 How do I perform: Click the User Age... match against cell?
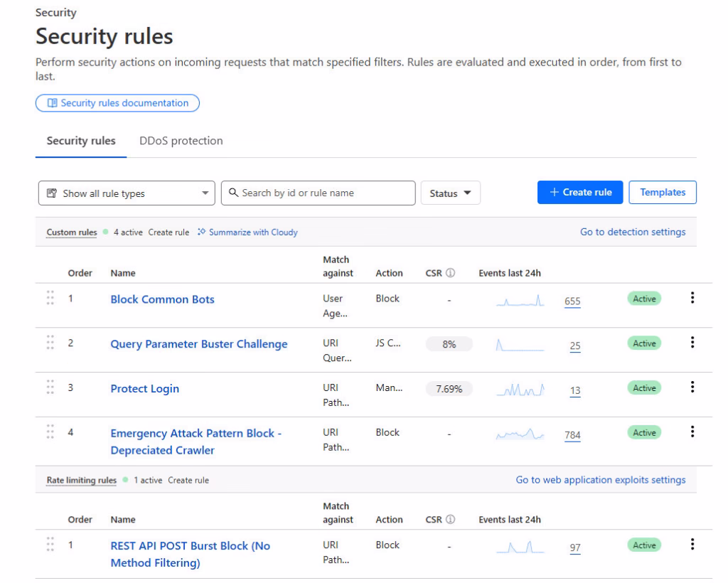[336, 306]
